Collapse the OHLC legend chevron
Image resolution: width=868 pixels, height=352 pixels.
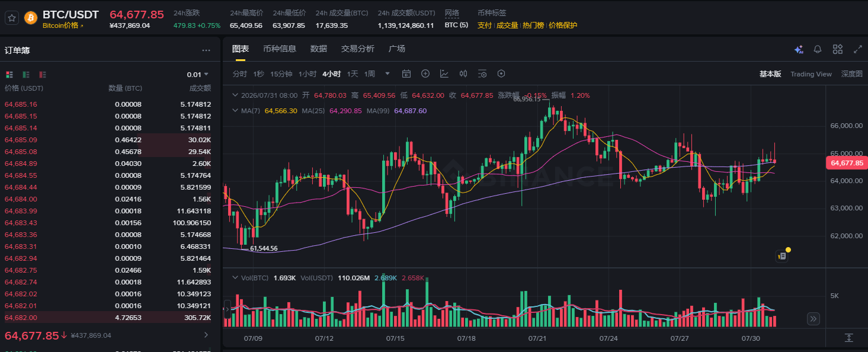pos(235,95)
